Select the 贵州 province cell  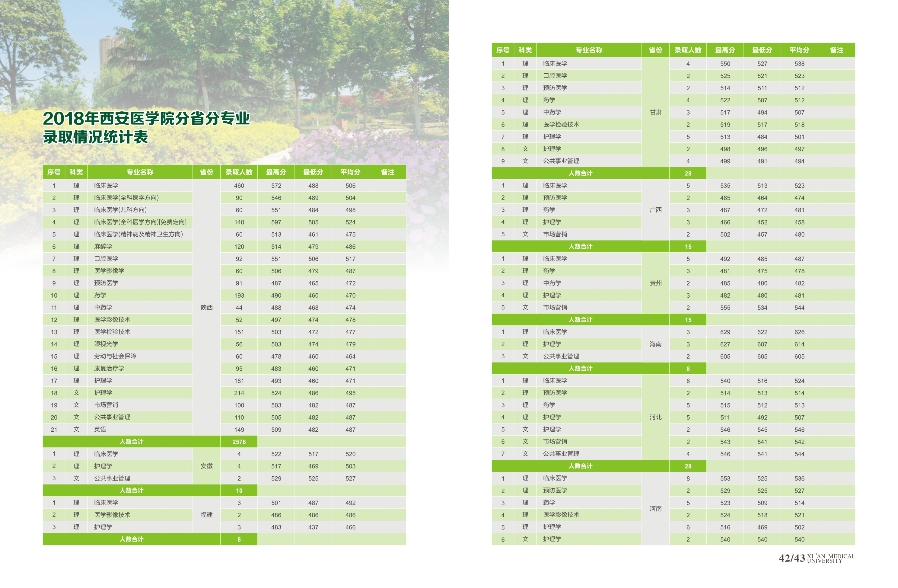[655, 283]
